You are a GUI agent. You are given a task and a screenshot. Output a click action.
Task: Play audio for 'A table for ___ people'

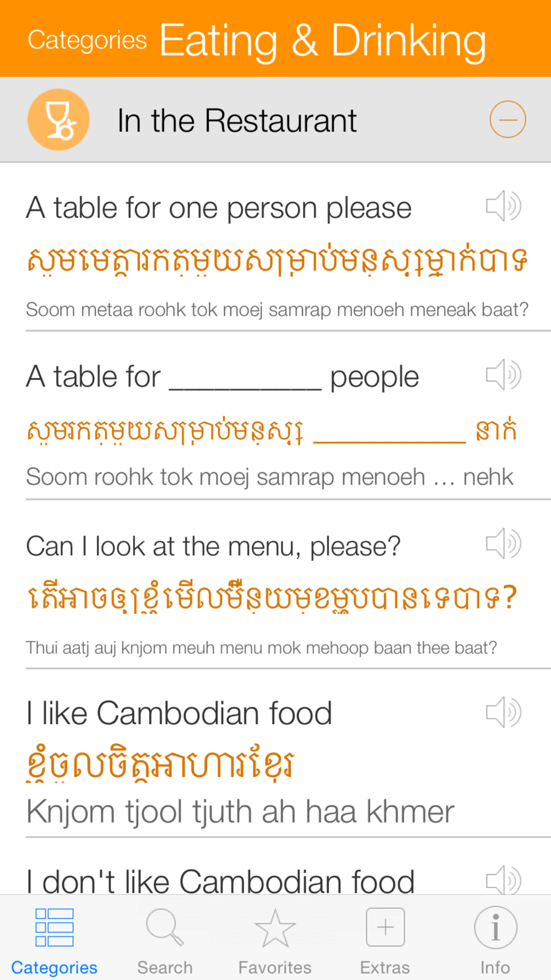coord(504,375)
